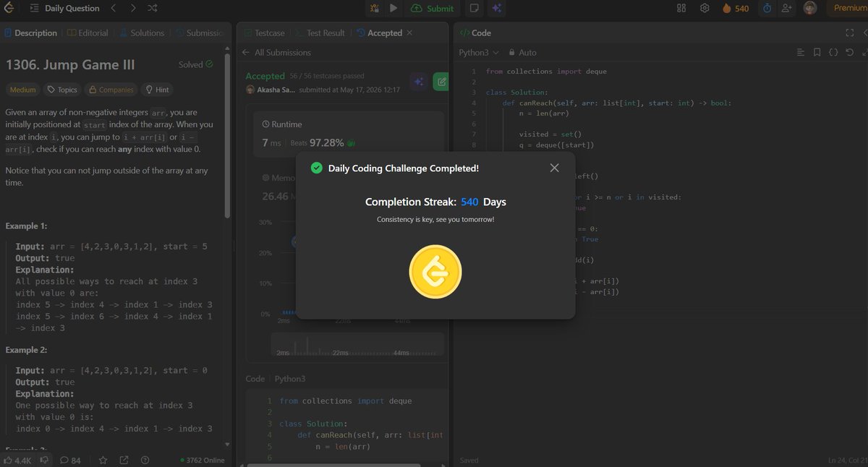868x467 pixels.
Task: Open the Python3 language dropdown
Action: [x=479, y=52]
